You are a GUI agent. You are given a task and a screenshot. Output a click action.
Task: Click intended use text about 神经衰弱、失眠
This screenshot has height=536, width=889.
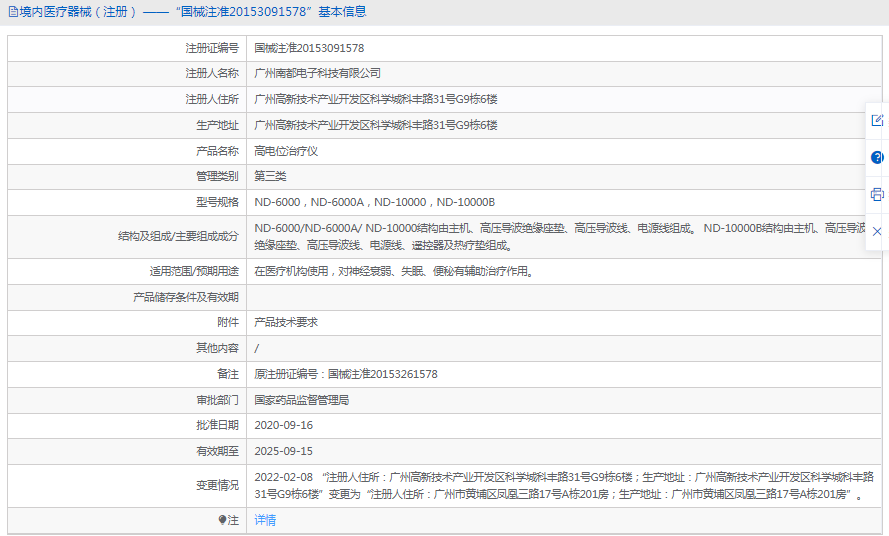point(394,271)
